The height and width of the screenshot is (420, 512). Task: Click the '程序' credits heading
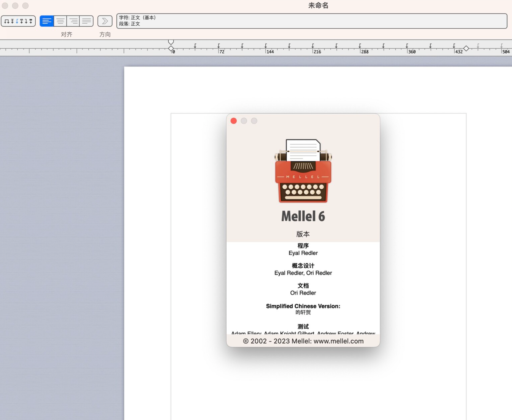pyautogui.click(x=303, y=246)
